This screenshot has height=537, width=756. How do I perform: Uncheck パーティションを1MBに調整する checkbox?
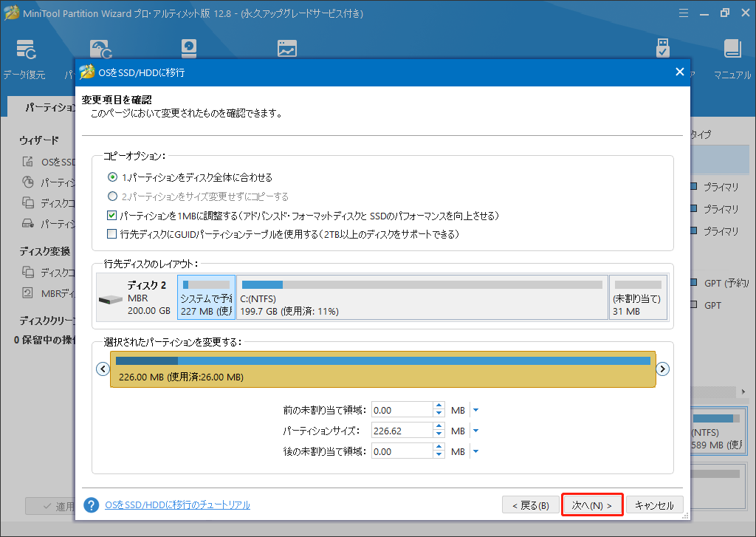point(112,216)
